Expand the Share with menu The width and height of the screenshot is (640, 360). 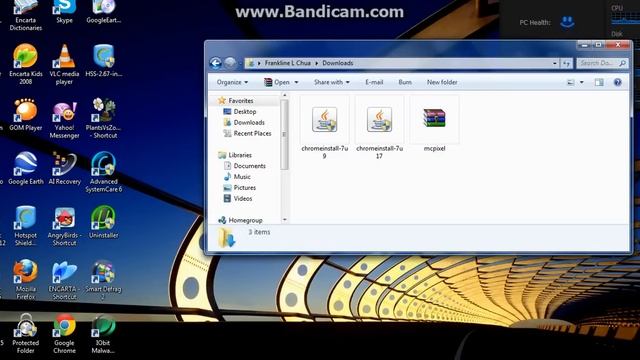331,82
